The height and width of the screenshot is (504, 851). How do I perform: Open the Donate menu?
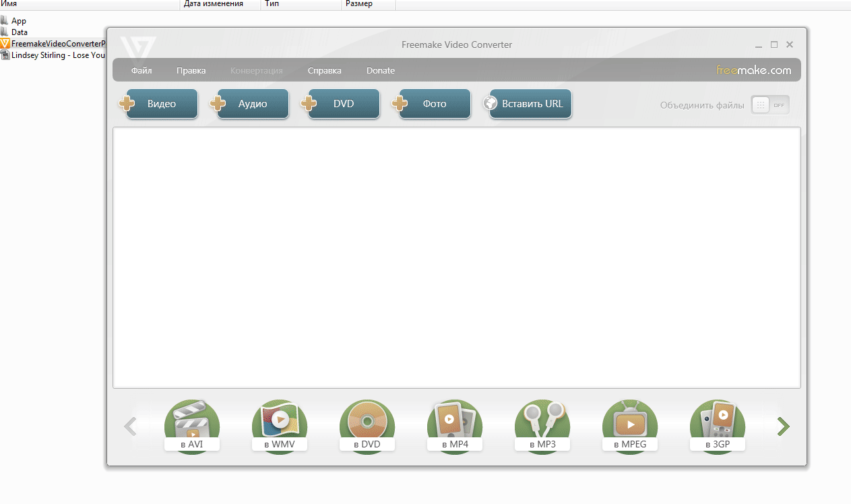pos(381,71)
